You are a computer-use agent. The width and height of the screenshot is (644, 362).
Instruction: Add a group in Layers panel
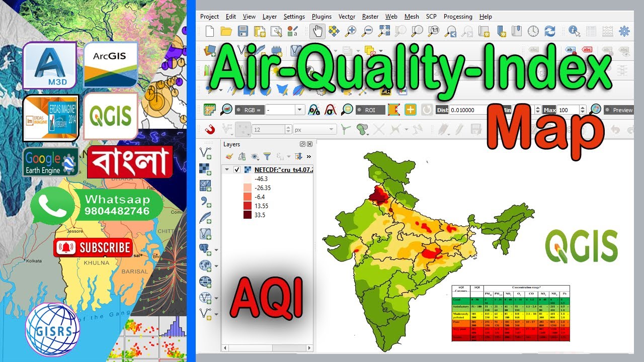pos(242,156)
